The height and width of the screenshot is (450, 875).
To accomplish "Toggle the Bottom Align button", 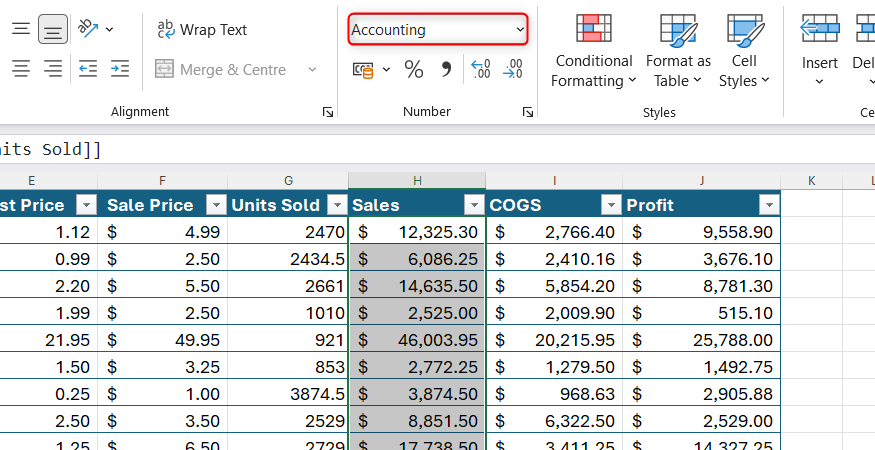I will coord(53,29).
